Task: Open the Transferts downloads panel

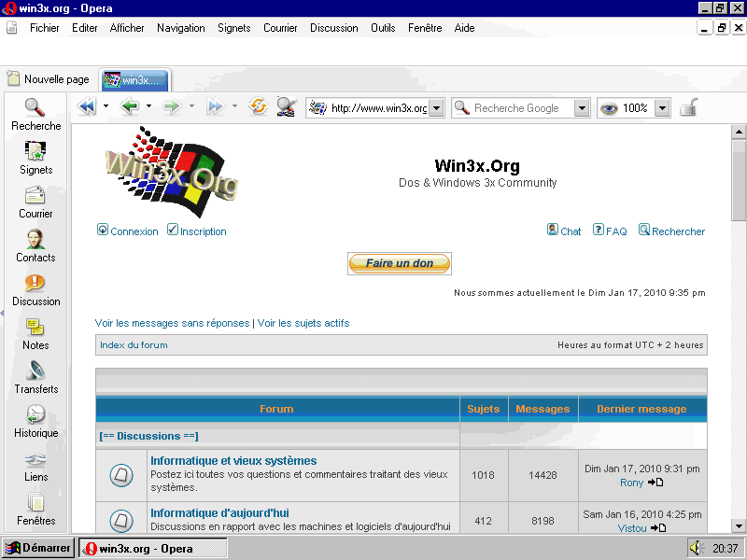Action: click(35, 377)
